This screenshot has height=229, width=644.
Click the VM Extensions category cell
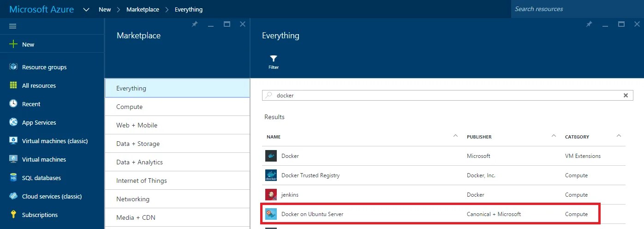tap(583, 156)
